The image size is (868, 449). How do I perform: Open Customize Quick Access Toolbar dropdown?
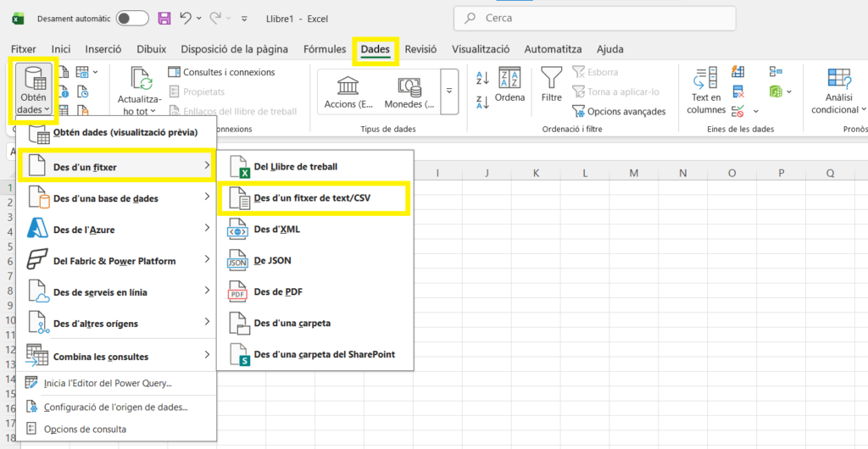tap(244, 19)
